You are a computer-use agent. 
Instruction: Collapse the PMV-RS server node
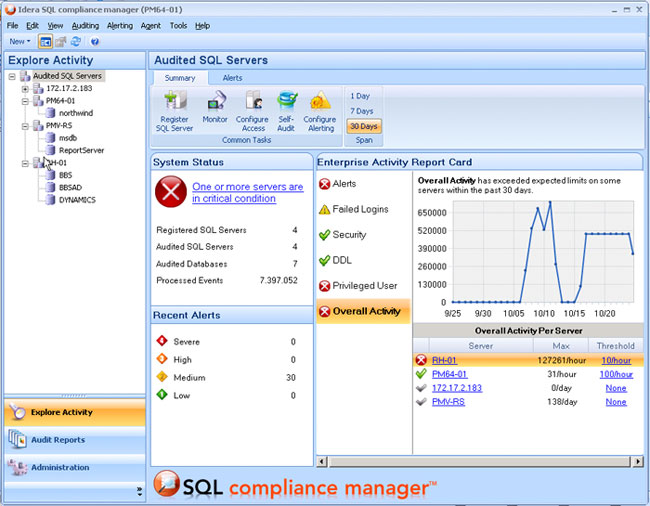click(x=25, y=126)
